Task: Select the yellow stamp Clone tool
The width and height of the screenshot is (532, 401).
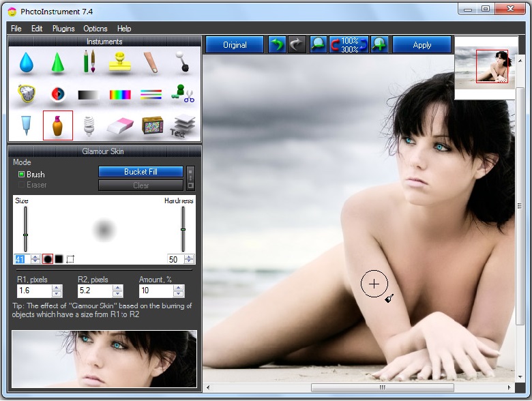Action: [x=120, y=62]
